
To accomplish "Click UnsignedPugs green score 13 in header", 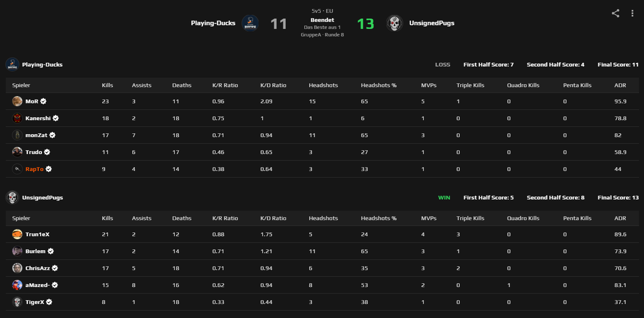I will [x=365, y=24].
